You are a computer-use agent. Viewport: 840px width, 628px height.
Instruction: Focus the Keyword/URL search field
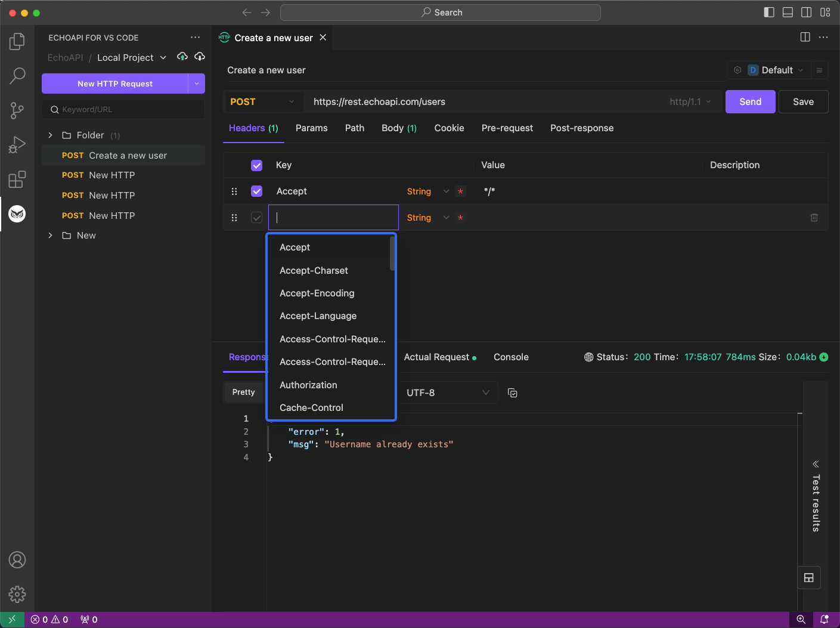[x=123, y=109]
